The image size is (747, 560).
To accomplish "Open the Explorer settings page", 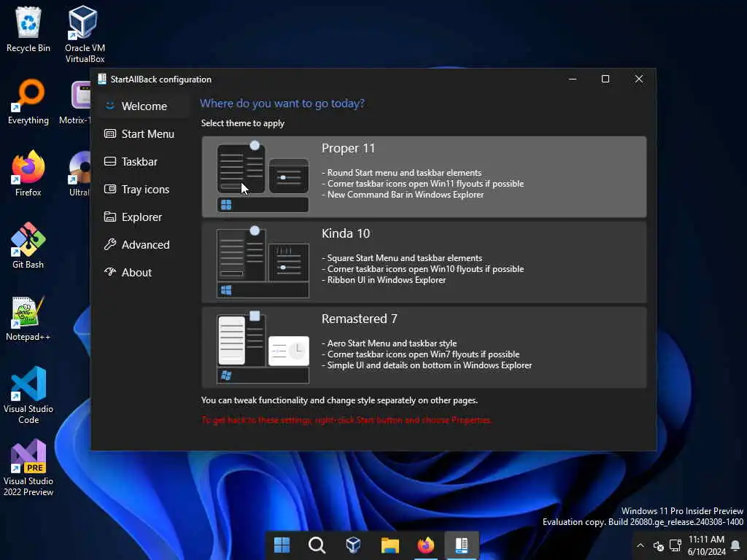I will [x=144, y=217].
